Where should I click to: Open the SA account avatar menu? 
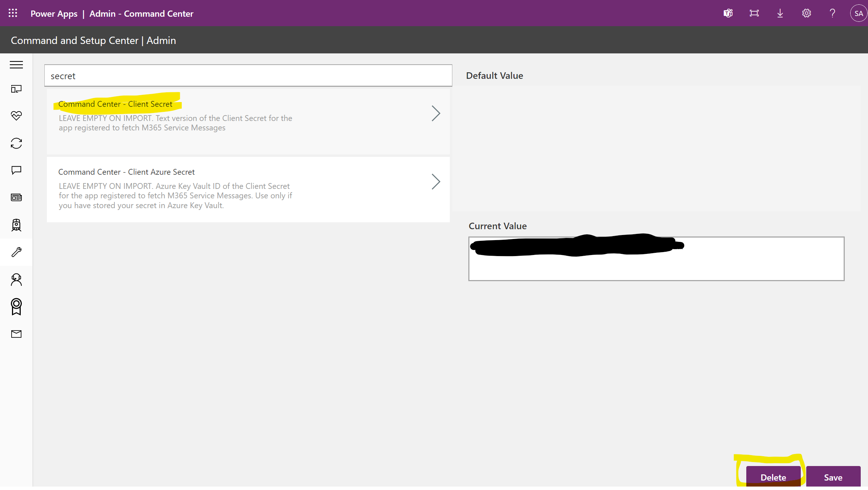click(x=858, y=13)
